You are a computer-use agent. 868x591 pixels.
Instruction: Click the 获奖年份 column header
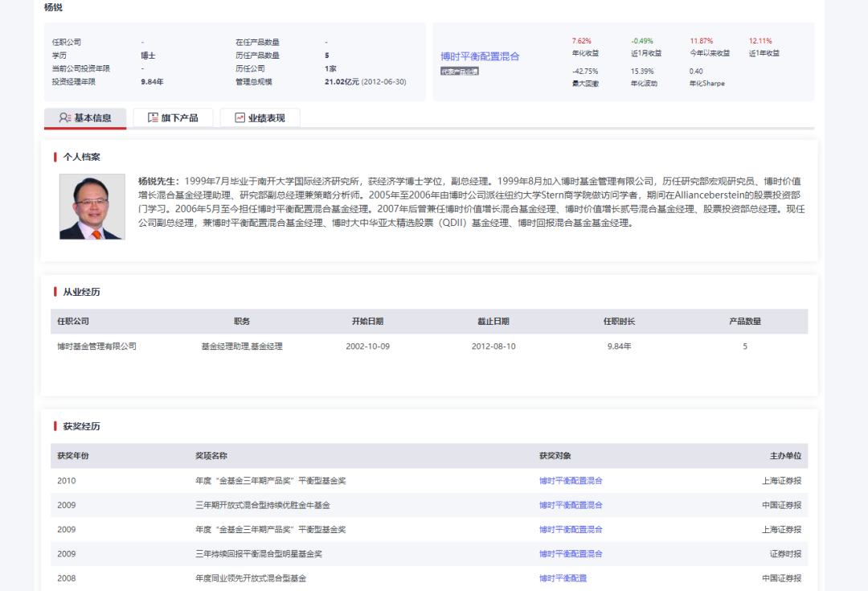pos(73,456)
